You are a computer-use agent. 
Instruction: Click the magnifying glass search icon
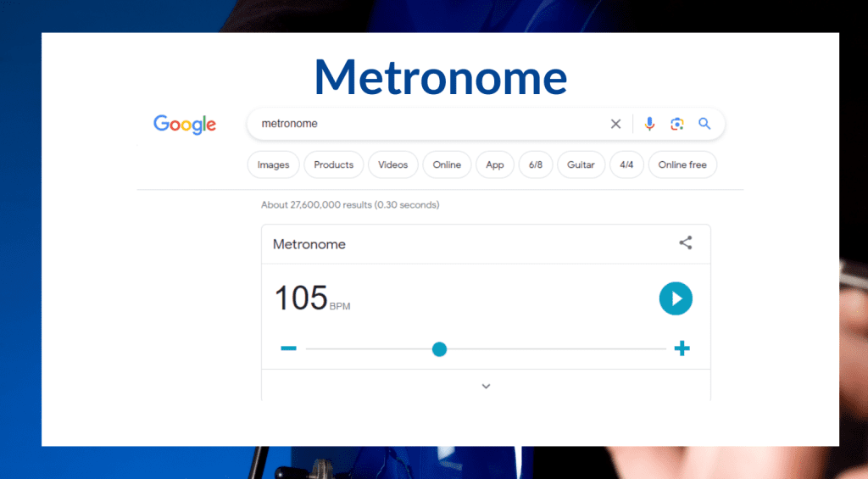point(704,124)
